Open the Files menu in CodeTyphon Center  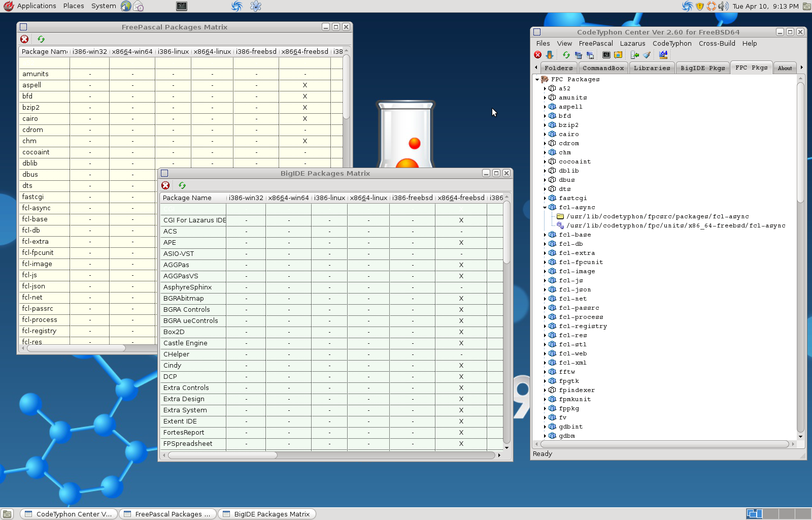click(543, 43)
